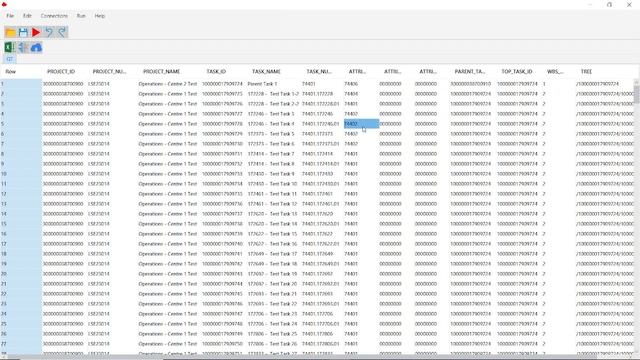The width and height of the screenshot is (640, 360).
Task: Click the 'Test Task 12' task name cell
Action: pyautogui.click(x=272, y=204)
